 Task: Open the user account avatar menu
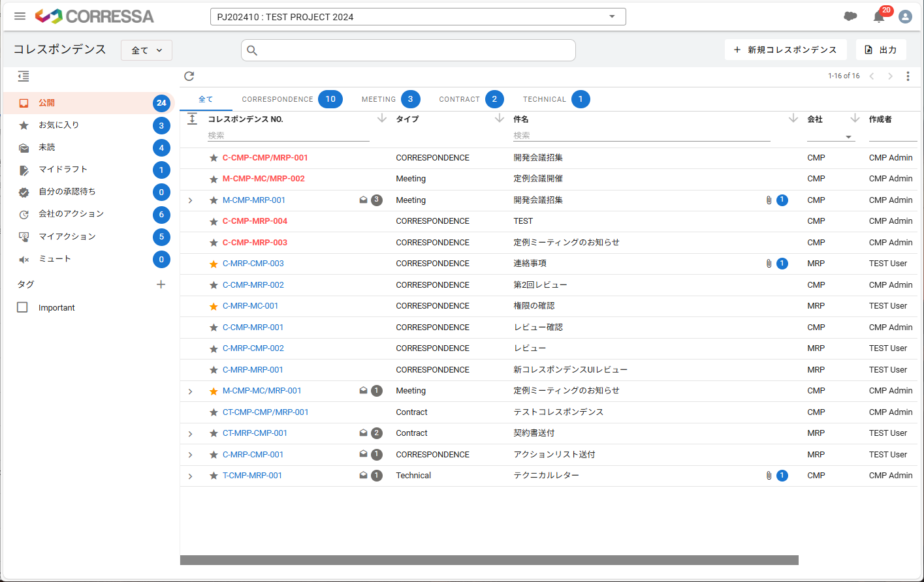[906, 16]
